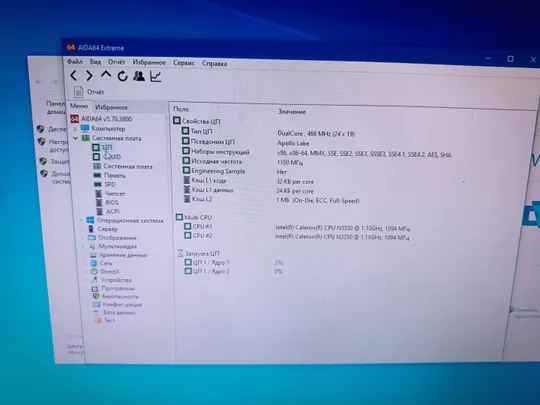Click the Безопасность shield icon
Image resolution: width=540 pixels, height=405 pixels.
pyautogui.click(x=96, y=296)
